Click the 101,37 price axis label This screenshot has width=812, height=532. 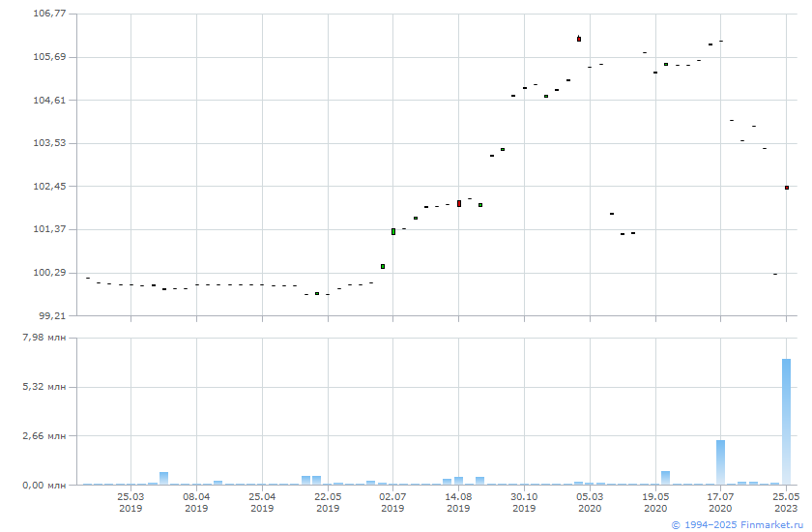pos(49,229)
